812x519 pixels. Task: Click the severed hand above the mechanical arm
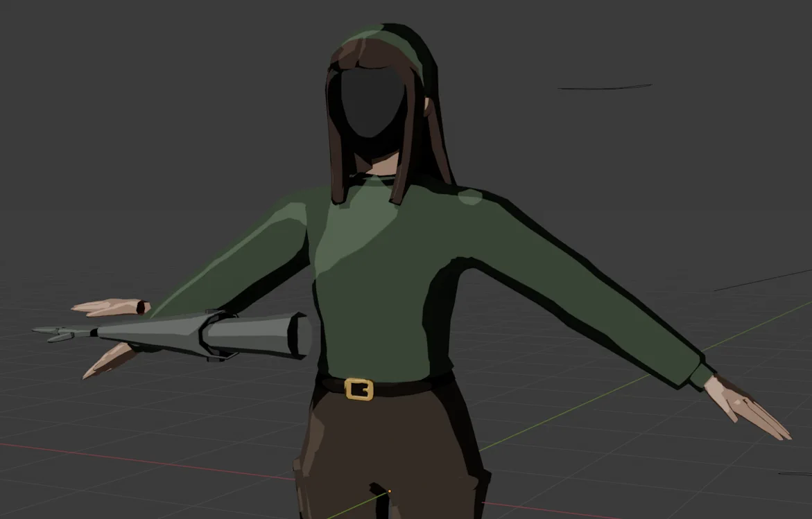point(111,307)
